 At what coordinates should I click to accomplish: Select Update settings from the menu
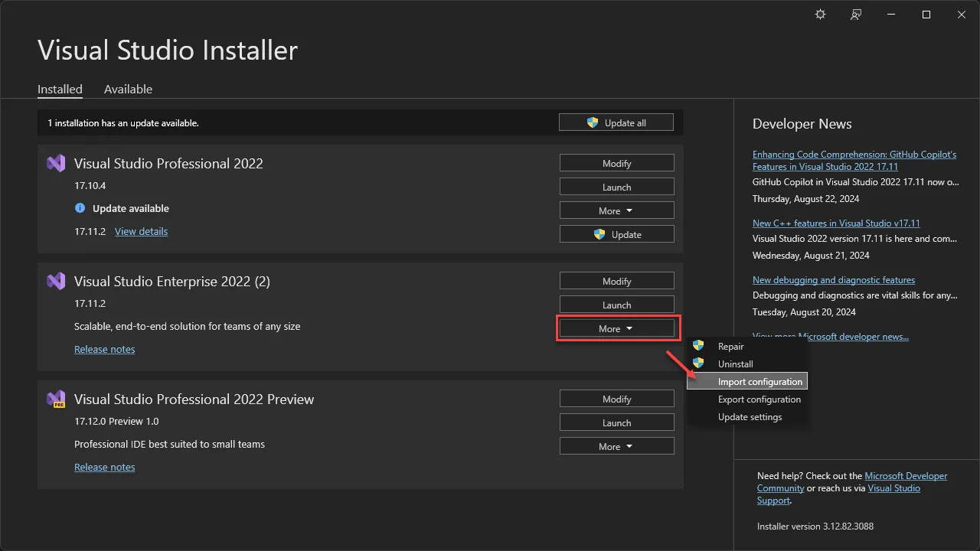(x=750, y=416)
